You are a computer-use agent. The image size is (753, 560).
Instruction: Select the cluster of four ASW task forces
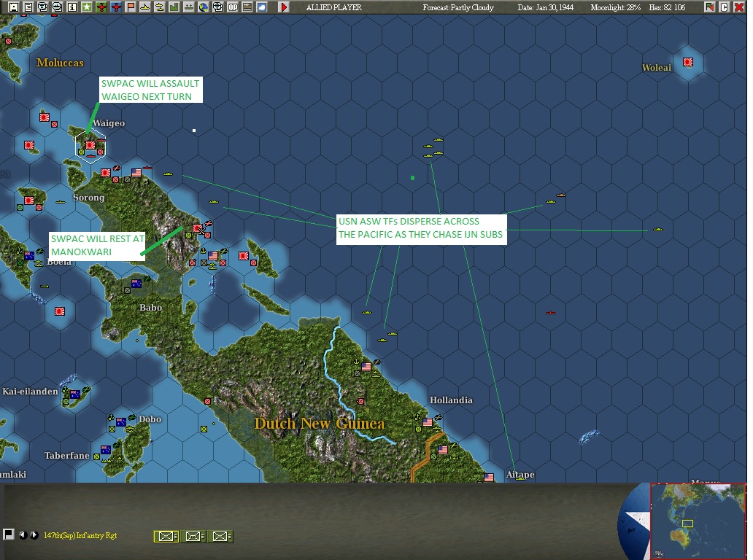point(433,148)
